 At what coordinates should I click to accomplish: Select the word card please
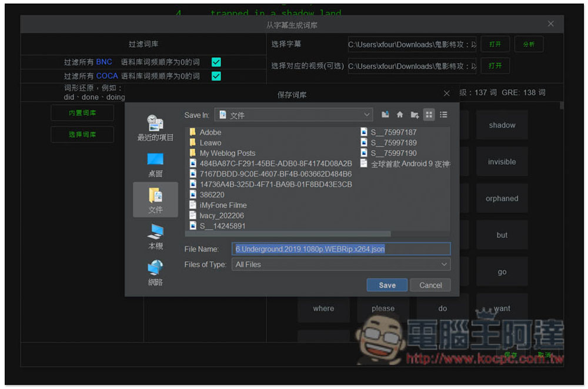click(x=383, y=308)
